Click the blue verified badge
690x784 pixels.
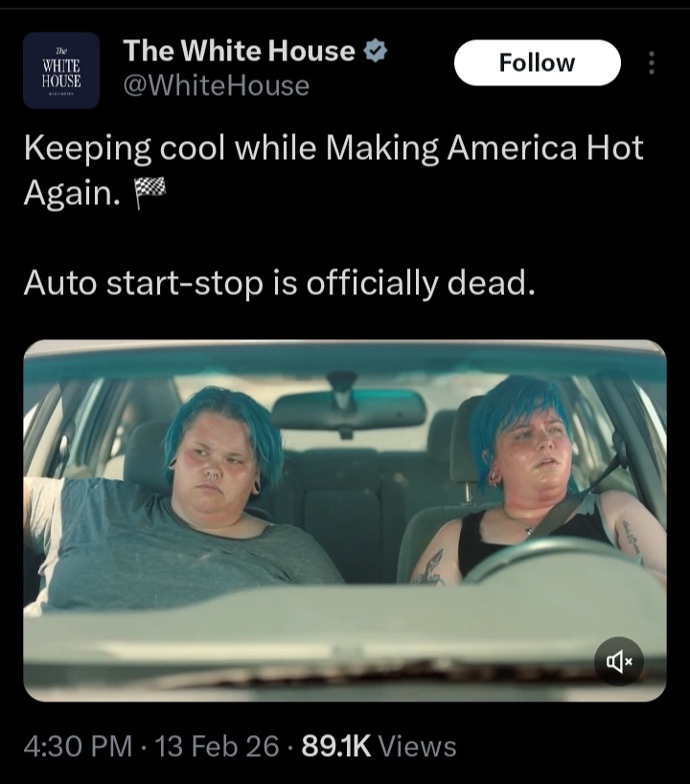click(x=375, y=51)
